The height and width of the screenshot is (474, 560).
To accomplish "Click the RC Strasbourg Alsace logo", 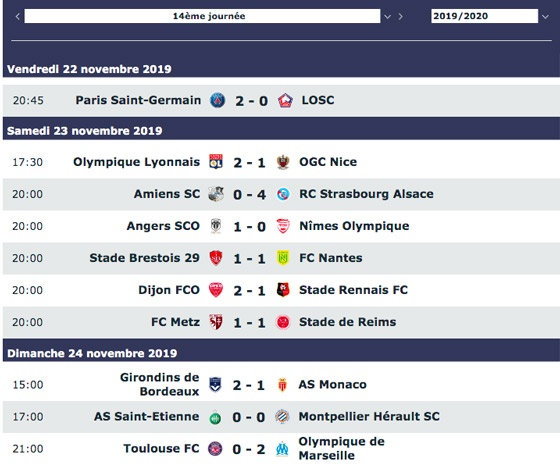I will (x=283, y=194).
